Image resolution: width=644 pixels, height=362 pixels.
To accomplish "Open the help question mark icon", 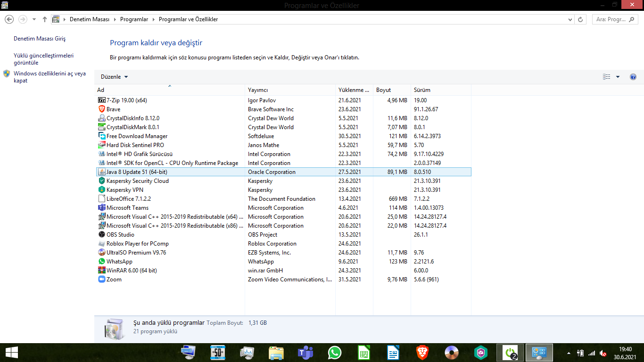I will tap(633, 77).
